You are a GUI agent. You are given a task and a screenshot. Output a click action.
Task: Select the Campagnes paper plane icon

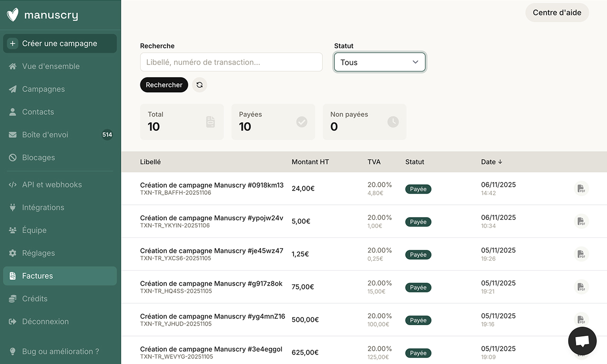coord(12,89)
